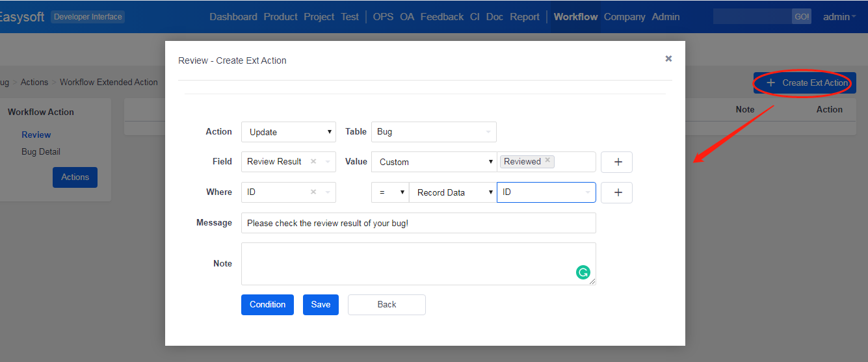
Task: Expand the Table dropdown showing Bug
Action: pos(434,132)
